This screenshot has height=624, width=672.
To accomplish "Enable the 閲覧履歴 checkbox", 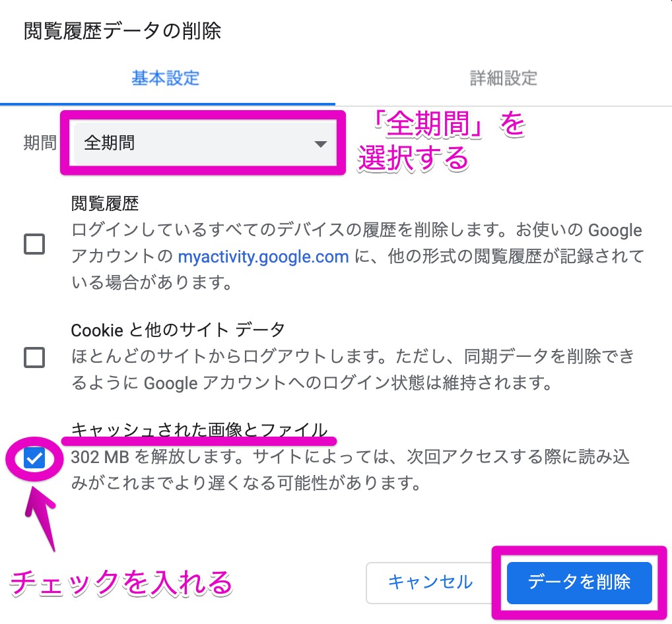I will (x=34, y=245).
